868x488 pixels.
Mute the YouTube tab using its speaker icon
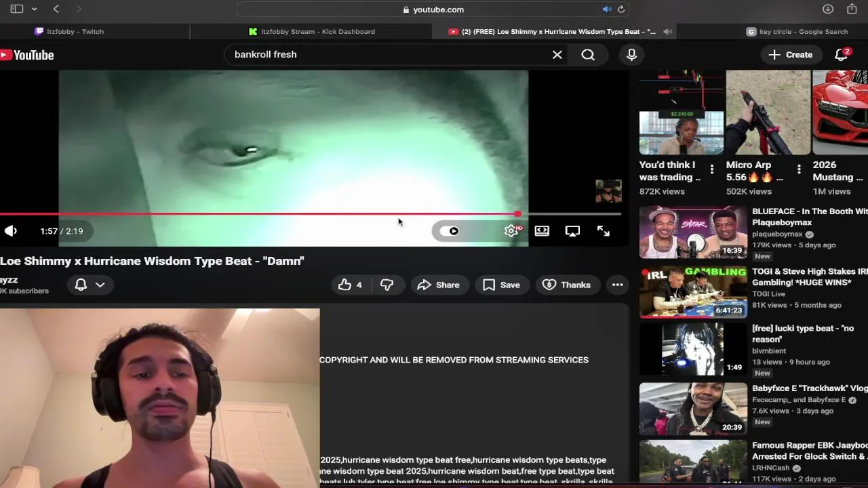(668, 31)
